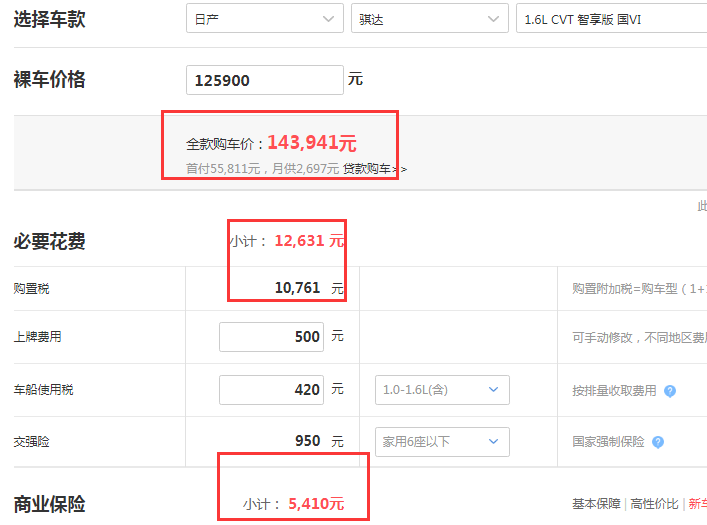Click the chevron arrow in 日产 dropdown
Viewport: 707px width, 525px height.
[x=328, y=19]
